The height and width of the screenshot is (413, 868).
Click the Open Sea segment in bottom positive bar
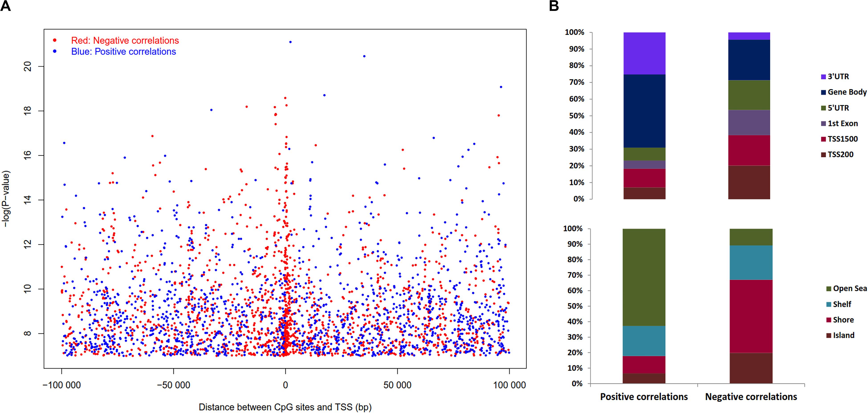click(x=644, y=277)
